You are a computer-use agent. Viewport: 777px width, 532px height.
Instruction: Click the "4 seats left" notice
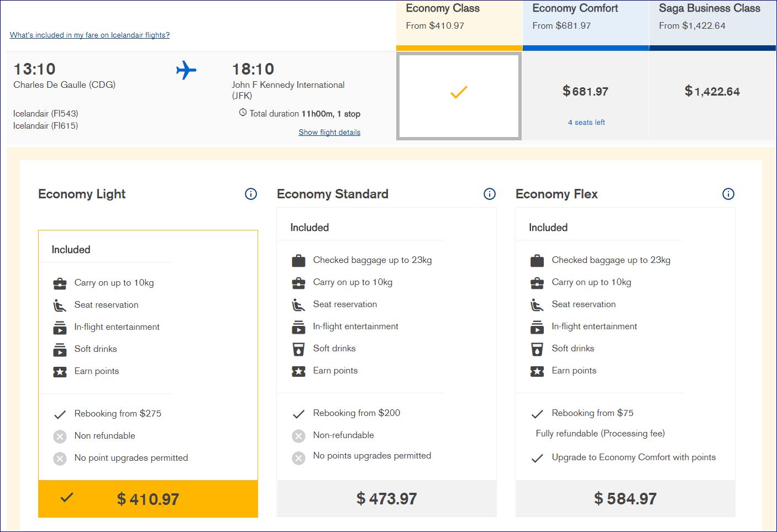pyautogui.click(x=586, y=123)
